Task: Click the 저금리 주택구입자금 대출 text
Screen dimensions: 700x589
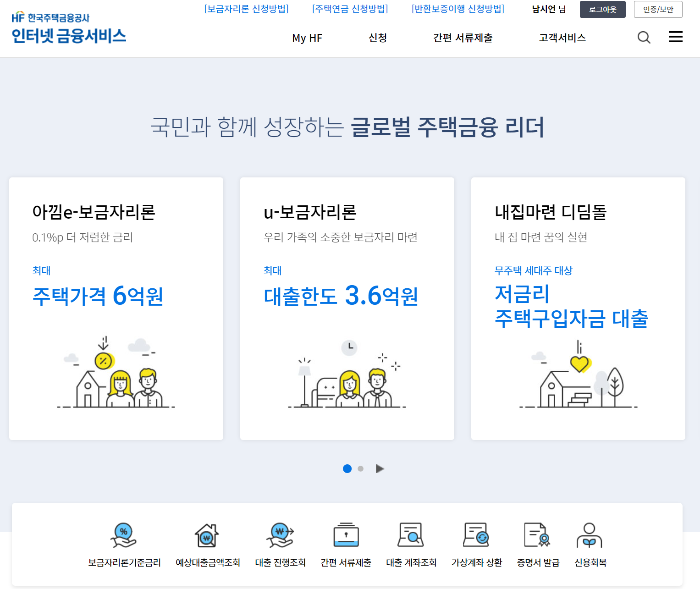Action: [572, 306]
